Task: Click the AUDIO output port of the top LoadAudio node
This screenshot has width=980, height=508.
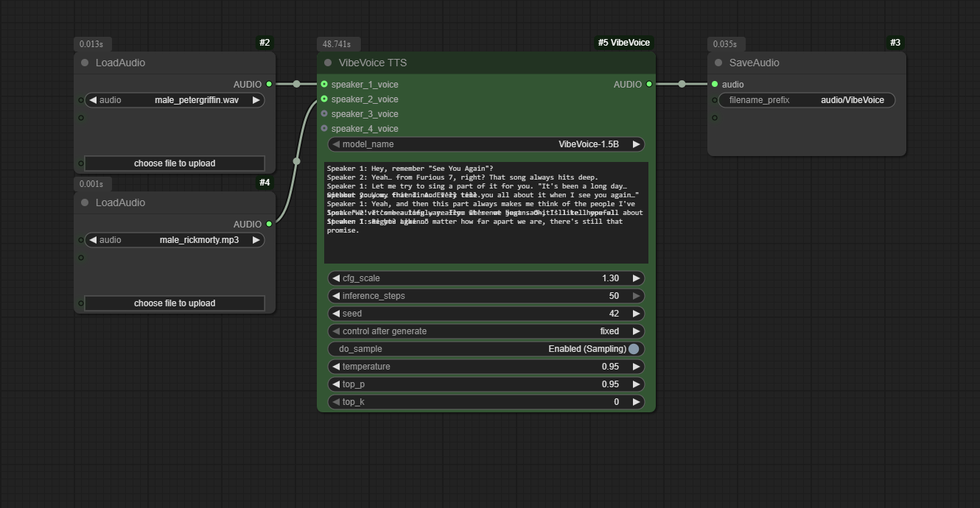Action: pos(269,84)
